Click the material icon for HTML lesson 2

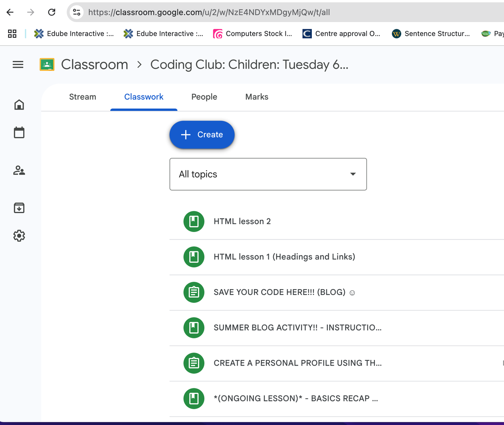point(194,221)
